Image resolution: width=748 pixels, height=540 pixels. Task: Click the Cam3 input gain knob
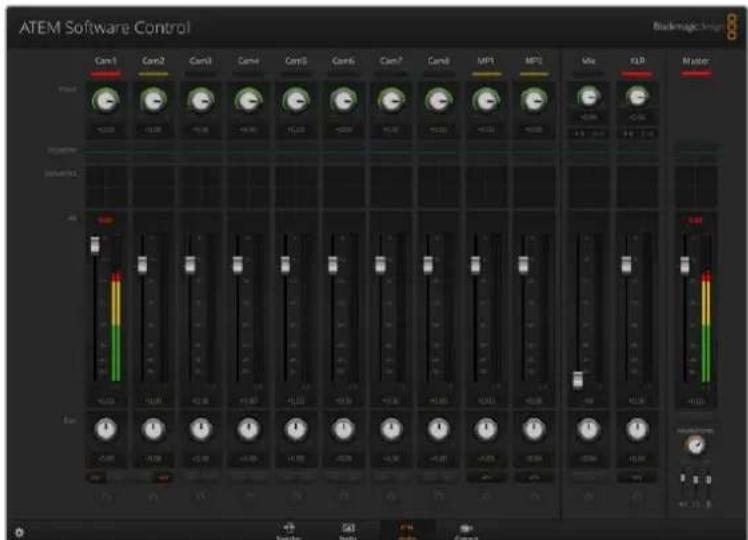(x=201, y=101)
